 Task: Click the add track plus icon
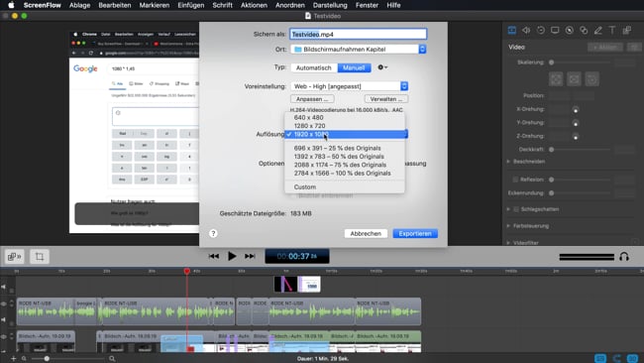[x=14, y=358]
